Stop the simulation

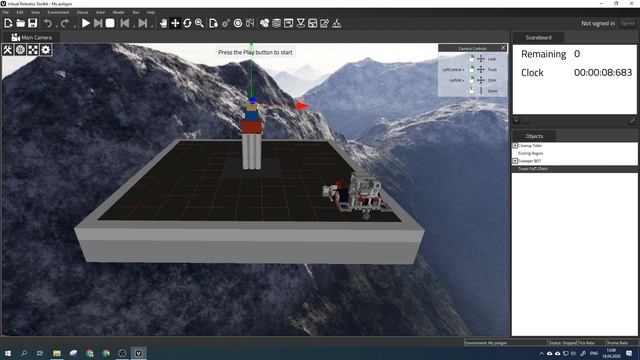pyautogui.click(x=110, y=23)
